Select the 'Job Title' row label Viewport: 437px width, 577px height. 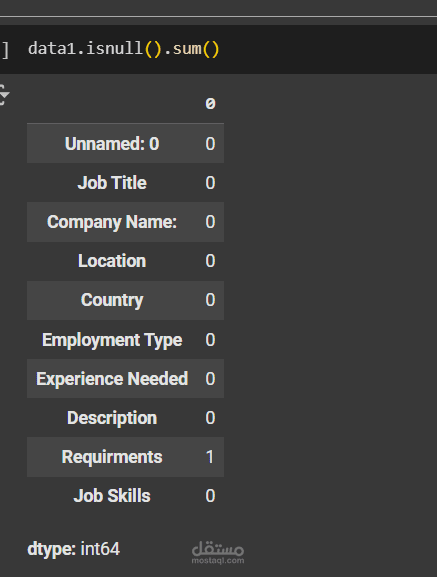[x=112, y=183]
